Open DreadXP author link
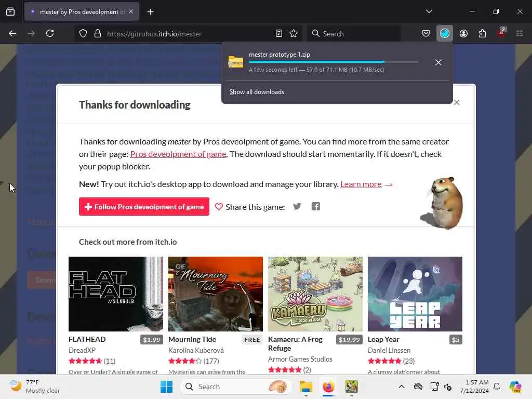Screen dimensions: 532x399 (x=82, y=350)
